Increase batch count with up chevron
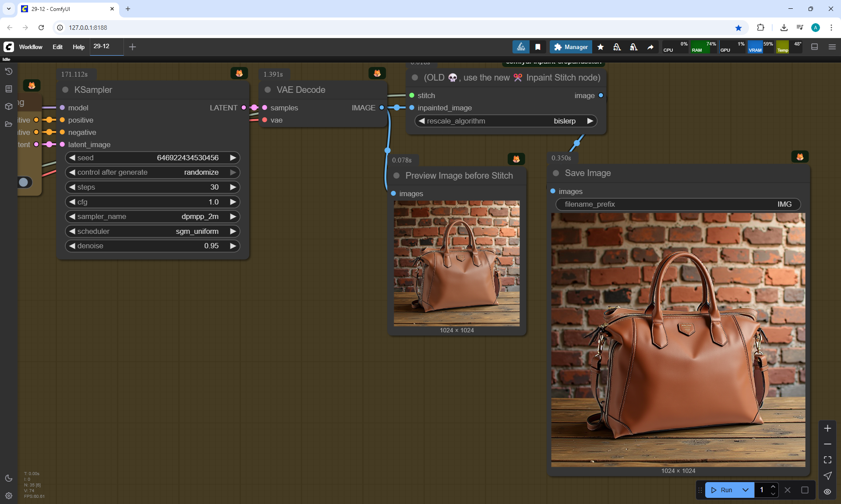 tap(773, 486)
